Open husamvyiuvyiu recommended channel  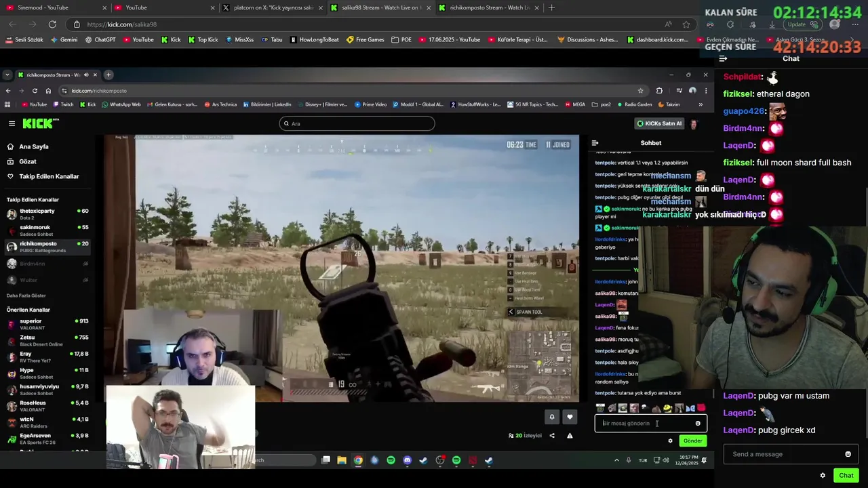pos(47,390)
